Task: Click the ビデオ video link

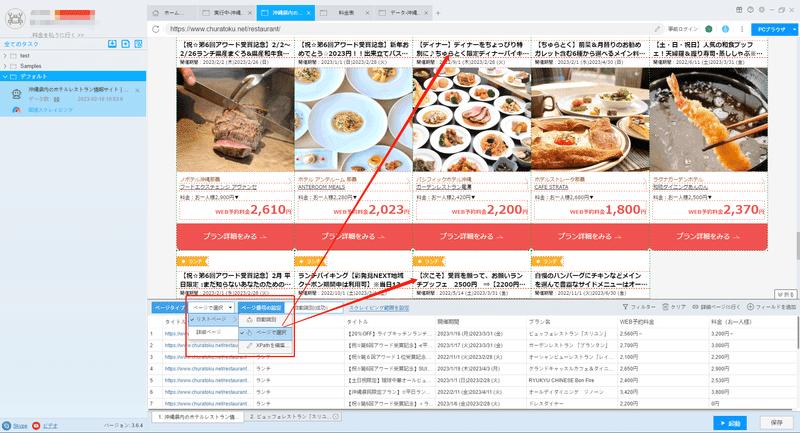Action: pyautogui.click(x=50, y=426)
